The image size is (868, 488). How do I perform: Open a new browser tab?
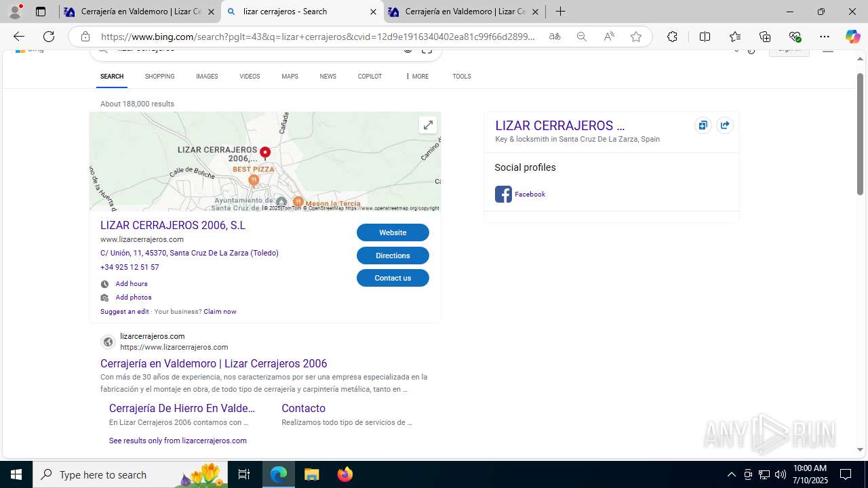tap(560, 12)
